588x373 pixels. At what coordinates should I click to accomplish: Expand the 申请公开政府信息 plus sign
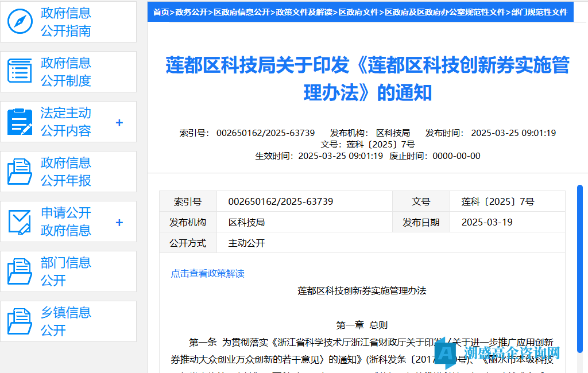click(x=119, y=222)
